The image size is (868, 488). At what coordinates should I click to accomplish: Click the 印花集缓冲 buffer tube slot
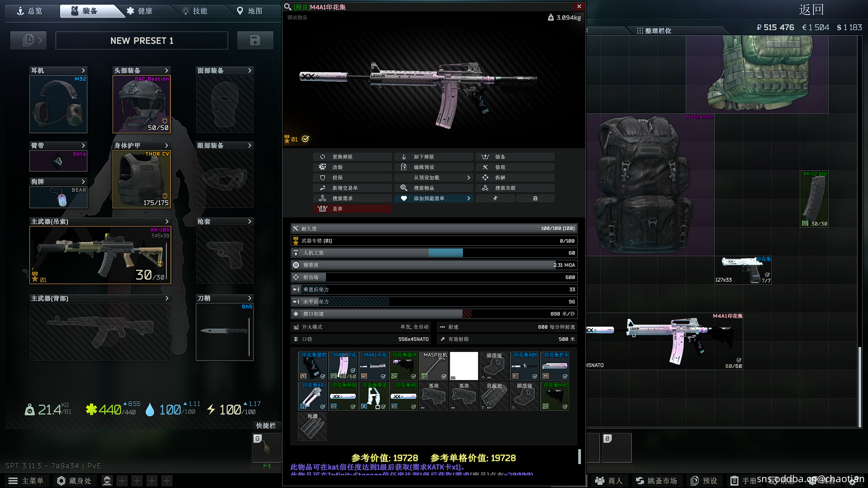[x=403, y=366]
